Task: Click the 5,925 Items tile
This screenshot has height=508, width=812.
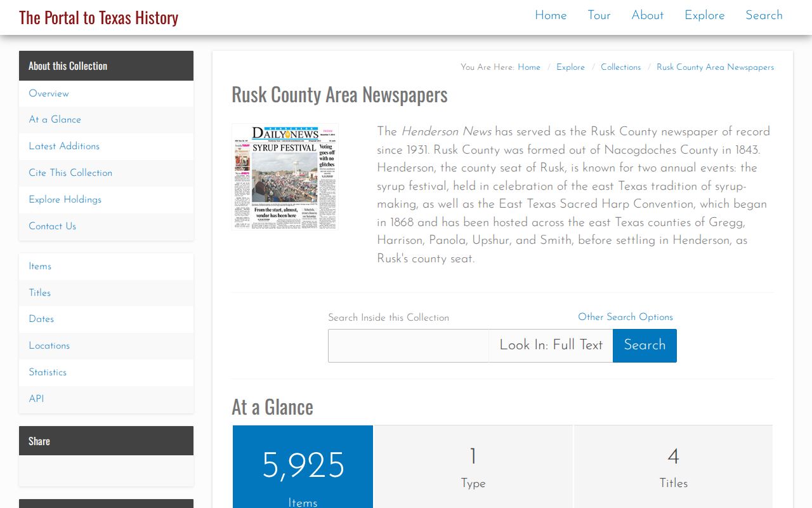Action: click(x=303, y=467)
